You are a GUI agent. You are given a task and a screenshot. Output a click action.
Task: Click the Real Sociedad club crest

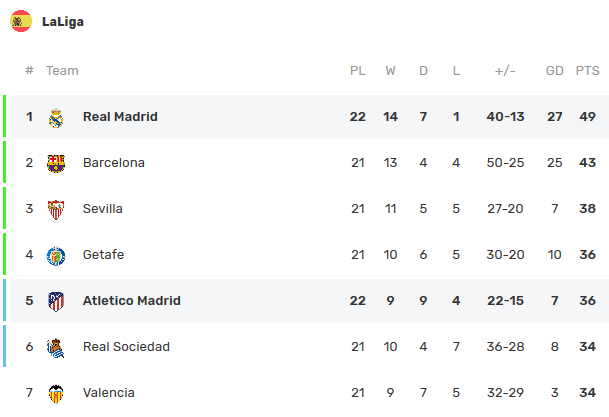tap(56, 348)
